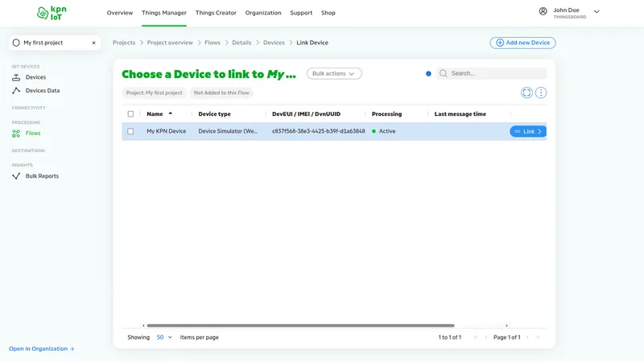The image size is (644, 362).
Task: Open the Bulk actions dropdown
Action: (334, 73)
